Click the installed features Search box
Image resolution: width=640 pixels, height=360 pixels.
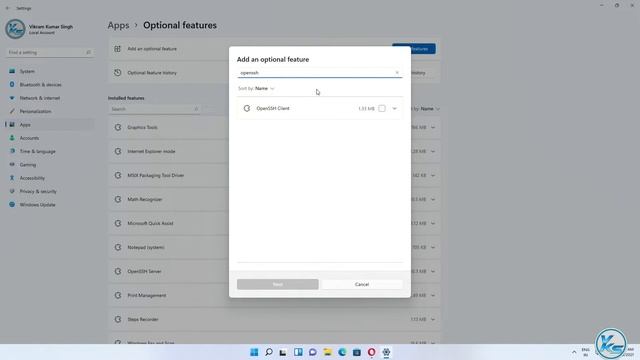click(155, 109)
